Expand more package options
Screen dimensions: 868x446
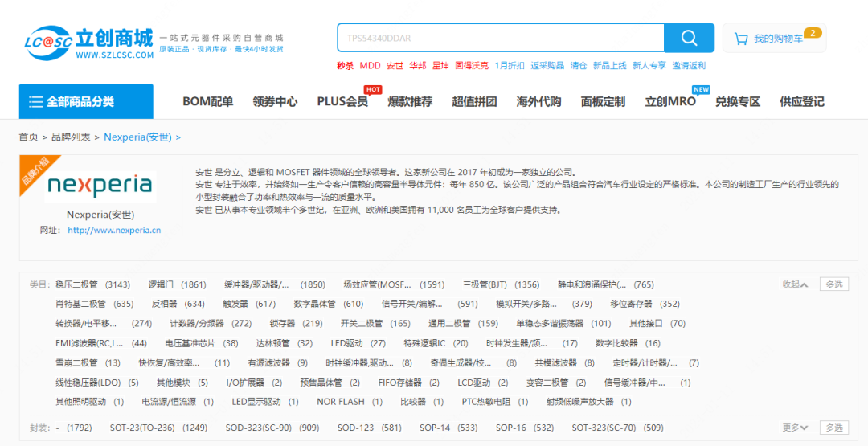pyautogui.click(x=795, y=428)
